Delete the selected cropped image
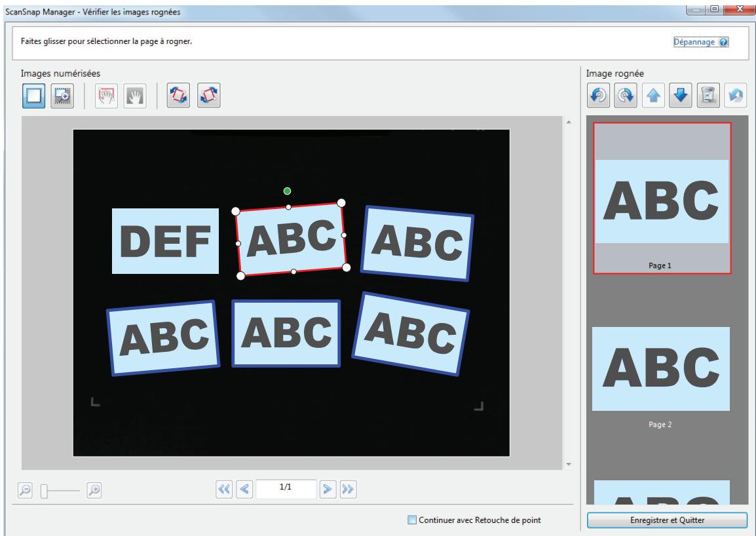The width and height of the screenshot is (756, 536). [x=708, y=95]
